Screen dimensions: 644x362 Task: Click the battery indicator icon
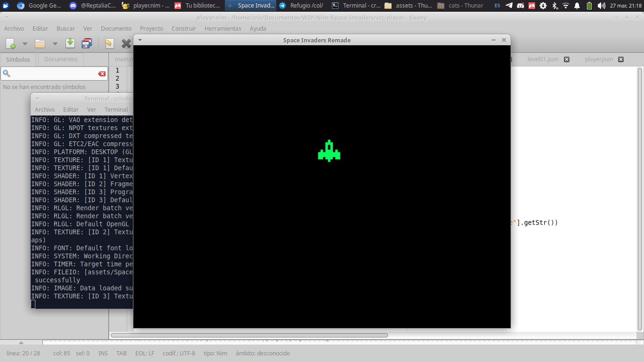click(x=589, y=6)
